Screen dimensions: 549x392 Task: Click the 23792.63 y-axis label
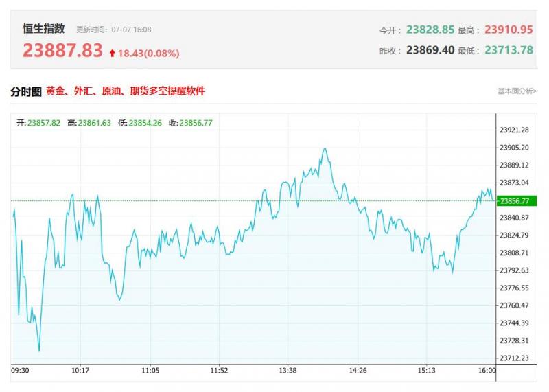tap(514, 270)
